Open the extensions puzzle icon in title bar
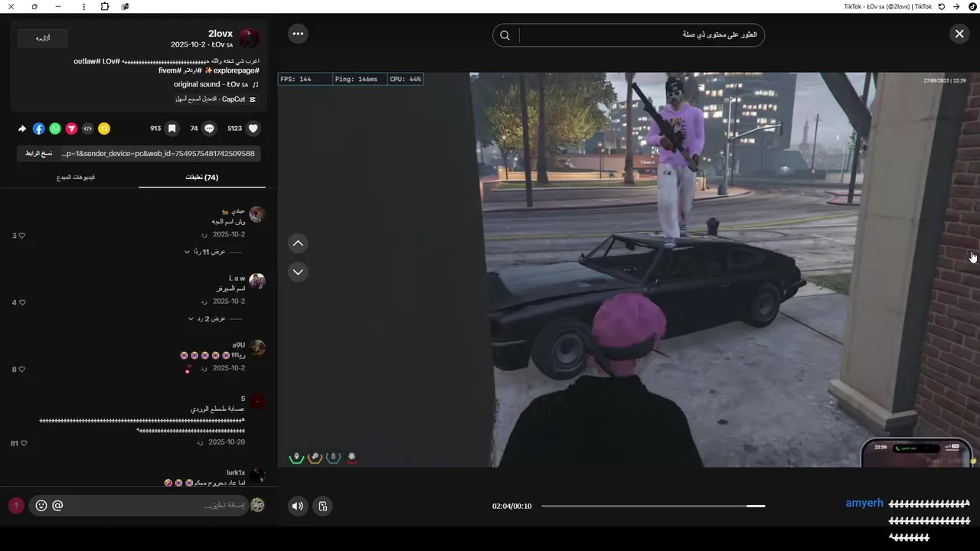Viewport: 980px width, 551px height. (x=105, y=6)
